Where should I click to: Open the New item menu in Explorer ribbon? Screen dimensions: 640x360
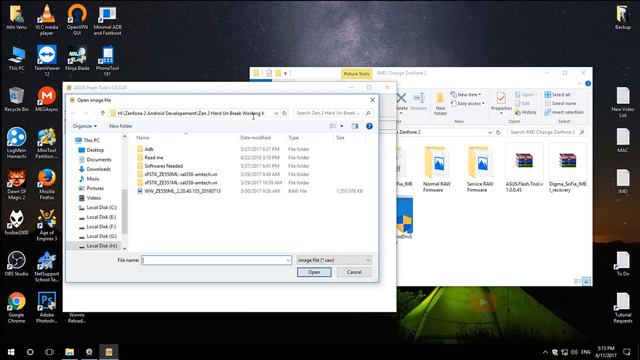(x=466, y=95)
